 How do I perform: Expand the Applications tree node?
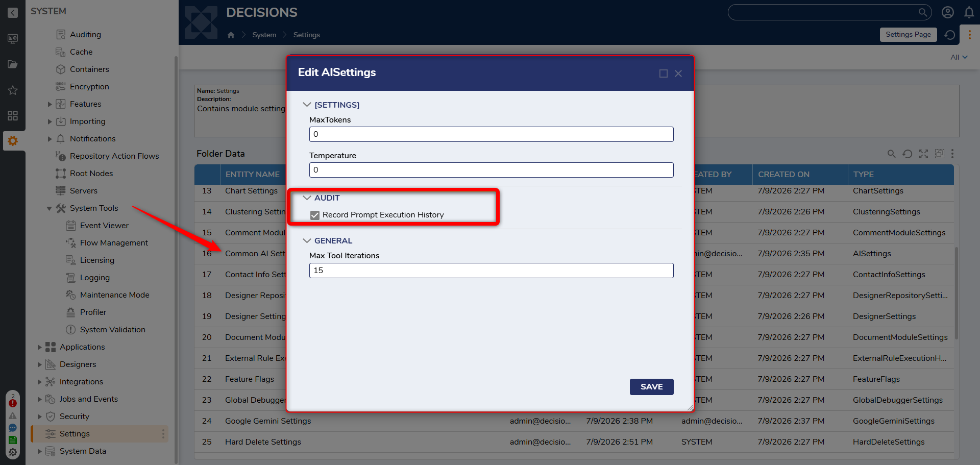click(x=39, y=347)
